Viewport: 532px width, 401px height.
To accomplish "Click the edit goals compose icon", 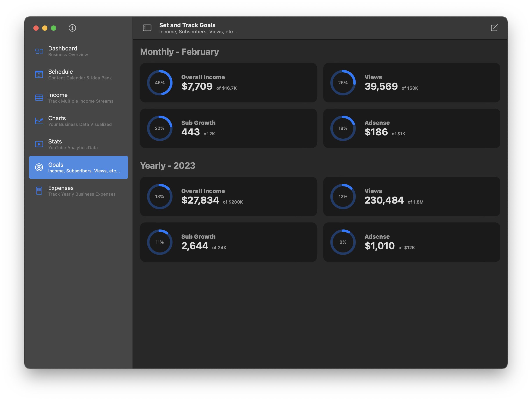I will (x=494, y=28).
